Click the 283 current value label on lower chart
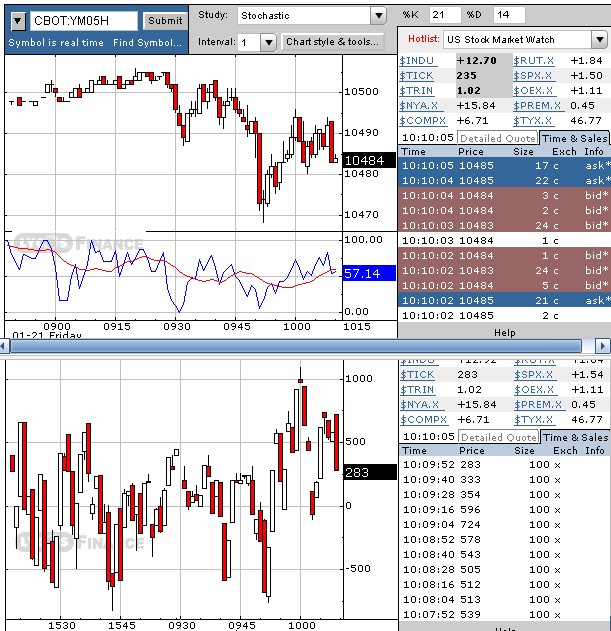Screen dimensions: 611x631 click(370, 472)
